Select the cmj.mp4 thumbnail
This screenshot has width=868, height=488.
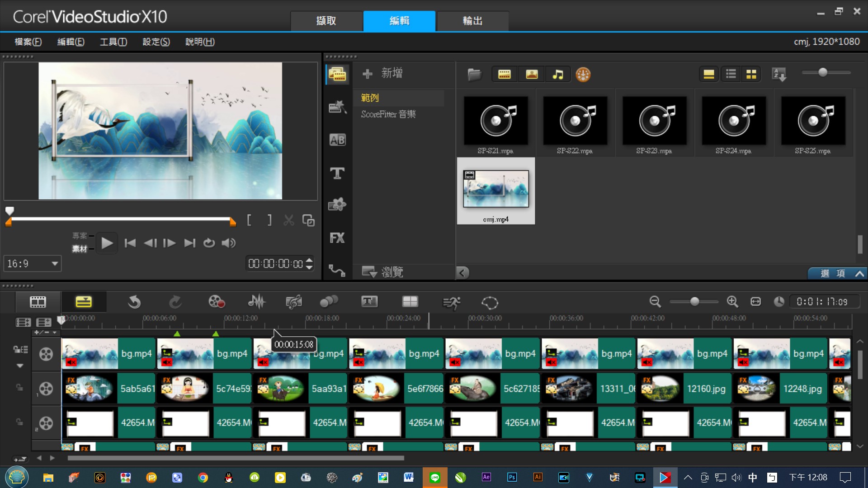496,191
